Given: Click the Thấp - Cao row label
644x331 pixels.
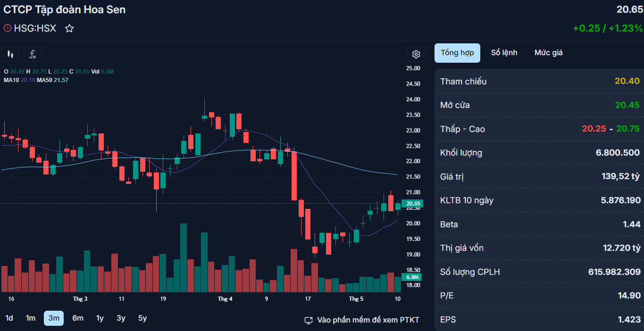Looking at the screenshot, I should point(462,129).
